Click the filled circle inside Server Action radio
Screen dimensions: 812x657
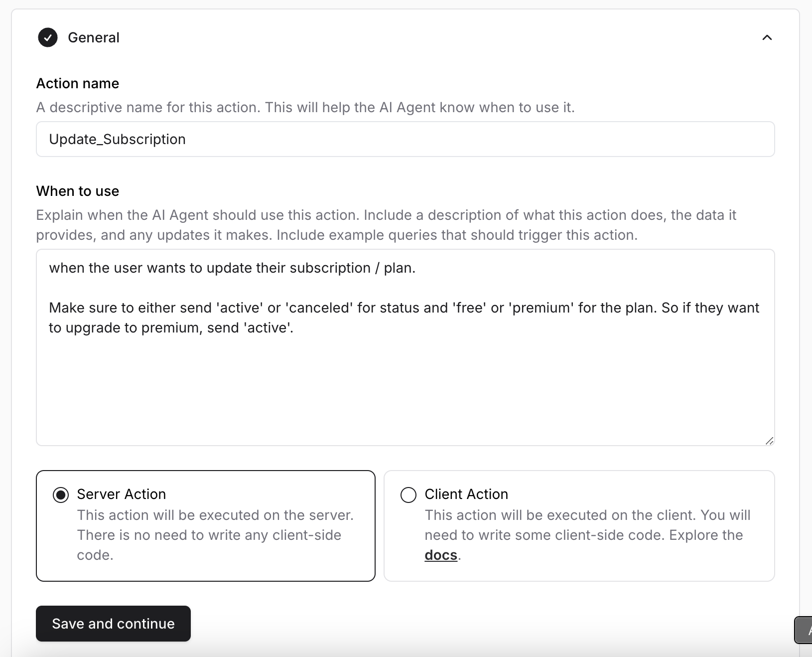coord(60,494)
